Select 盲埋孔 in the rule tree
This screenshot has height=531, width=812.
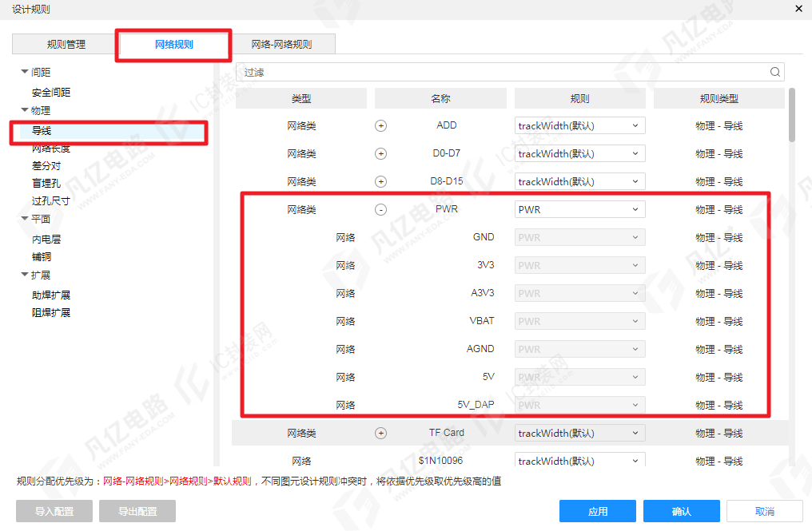(x=46, y=184)
